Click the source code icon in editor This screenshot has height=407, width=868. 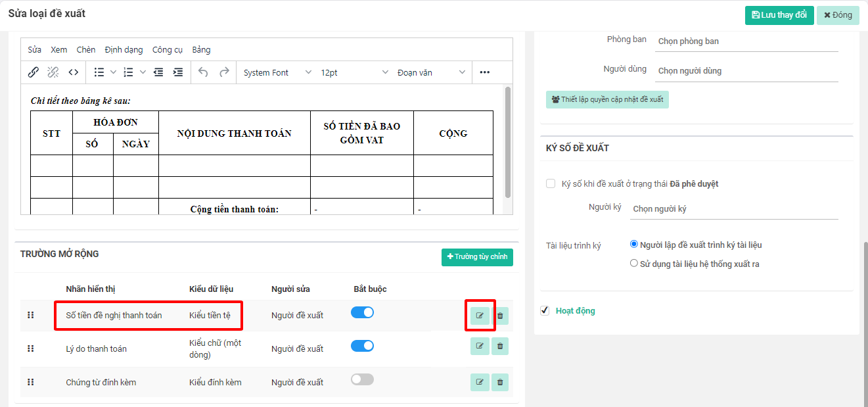(74, 72)
